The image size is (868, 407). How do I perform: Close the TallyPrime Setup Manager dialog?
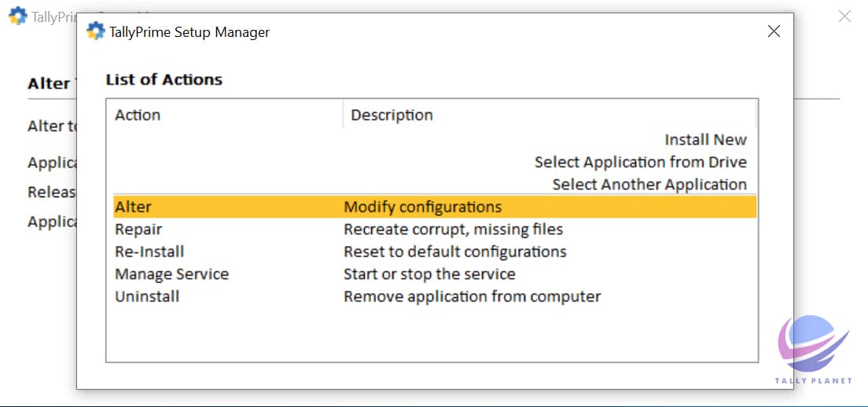(x=774, y=31)
